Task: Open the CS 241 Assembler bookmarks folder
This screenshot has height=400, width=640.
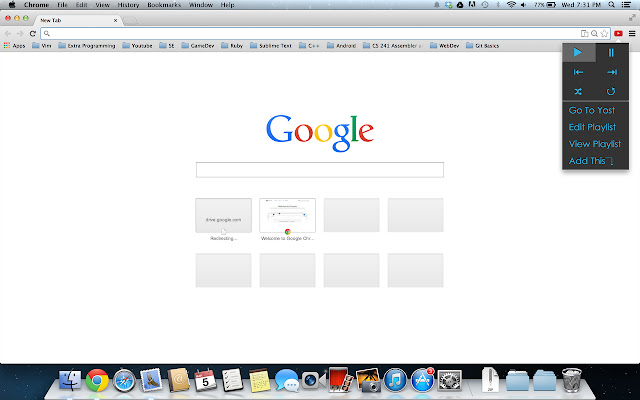Action: tap(393, 46)
